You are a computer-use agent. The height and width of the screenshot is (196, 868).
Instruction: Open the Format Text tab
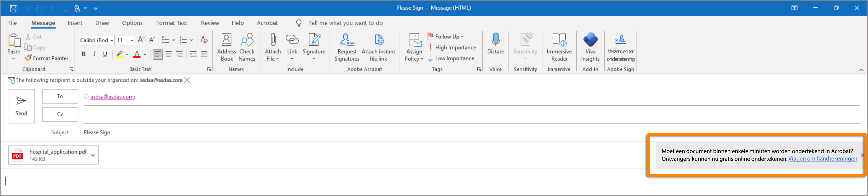point(171,23)
